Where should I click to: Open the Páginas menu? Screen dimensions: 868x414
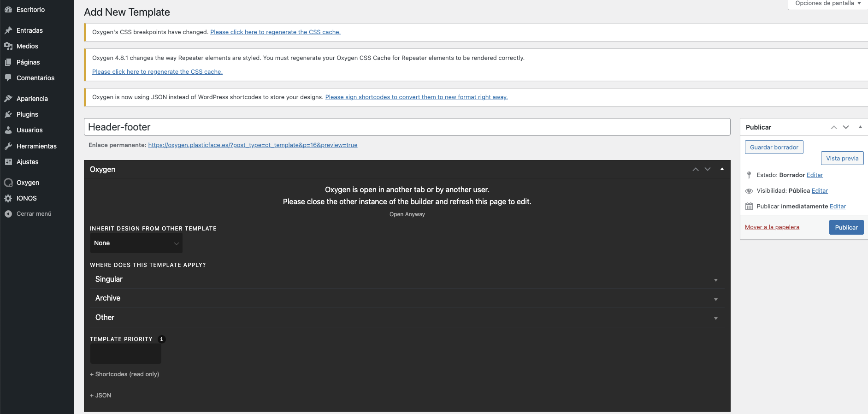pyautogui.click(x=28, y=62)
